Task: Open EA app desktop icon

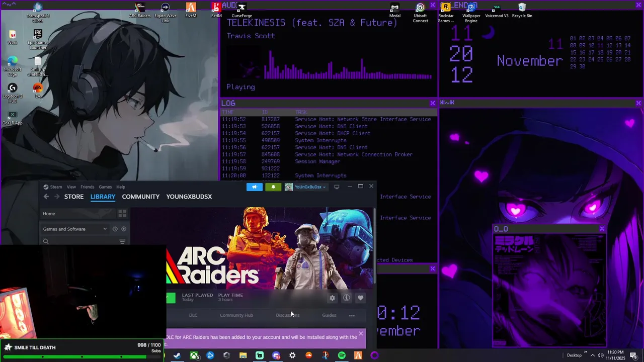Action: click(x=38, y=91)
